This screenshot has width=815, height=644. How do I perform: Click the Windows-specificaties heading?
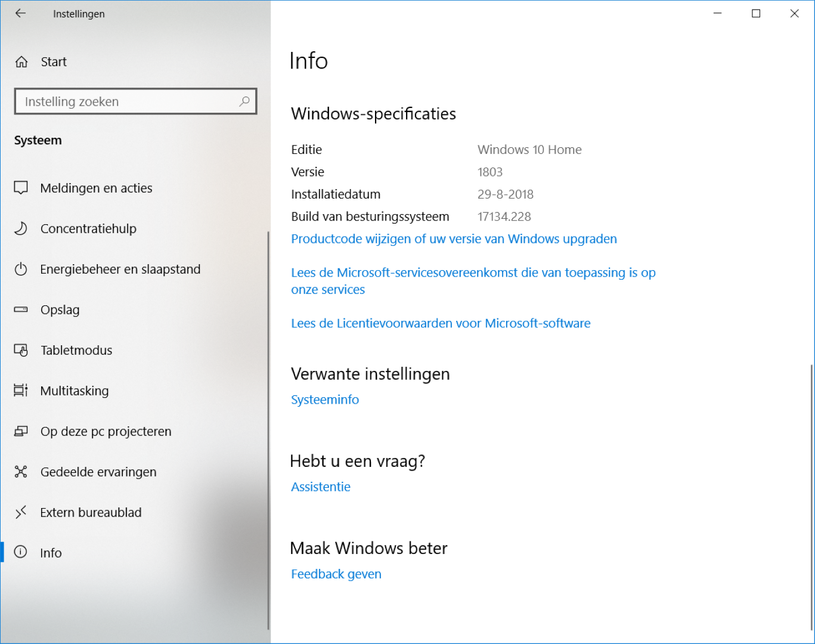point(373,114)
